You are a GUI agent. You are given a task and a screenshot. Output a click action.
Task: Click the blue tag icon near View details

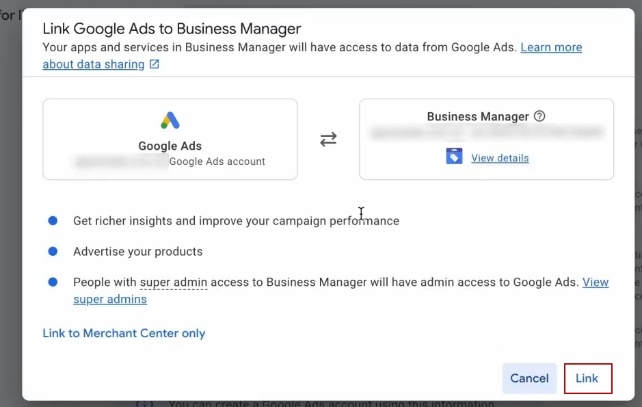click(454, 157)
